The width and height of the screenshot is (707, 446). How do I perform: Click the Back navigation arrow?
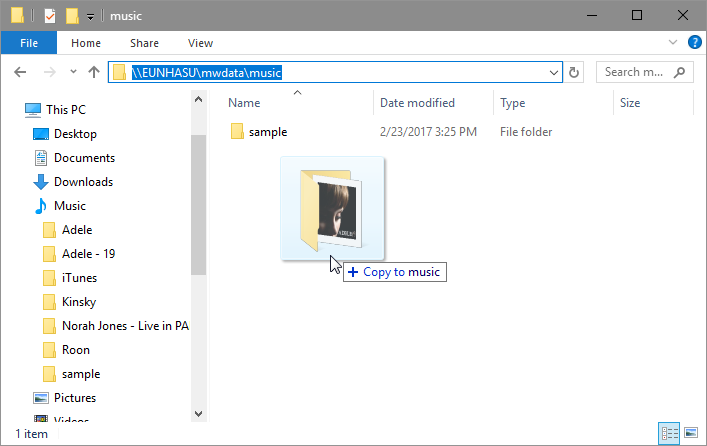[x=21, y=72]
